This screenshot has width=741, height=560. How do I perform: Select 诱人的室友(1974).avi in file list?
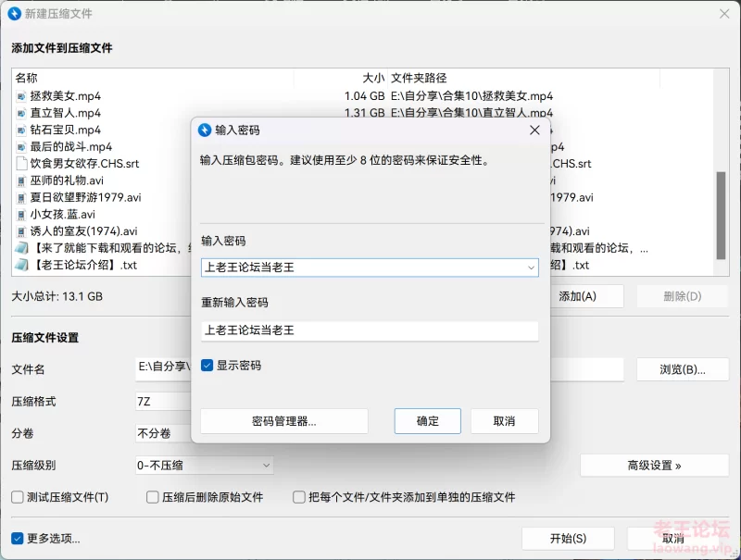pyautogui.click(x=83, y=231)
